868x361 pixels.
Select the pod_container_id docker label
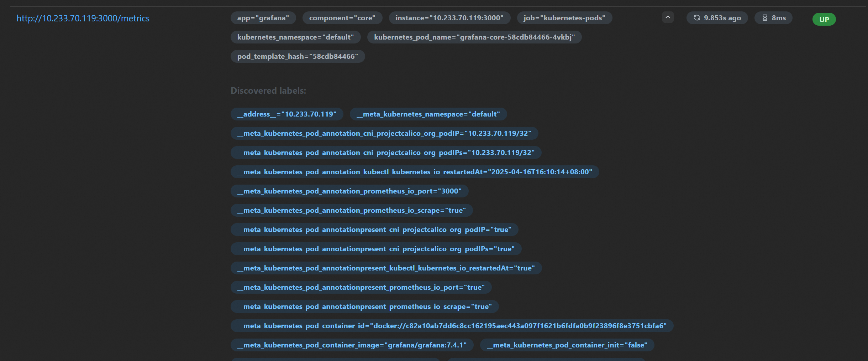click(x=452, y=326)
